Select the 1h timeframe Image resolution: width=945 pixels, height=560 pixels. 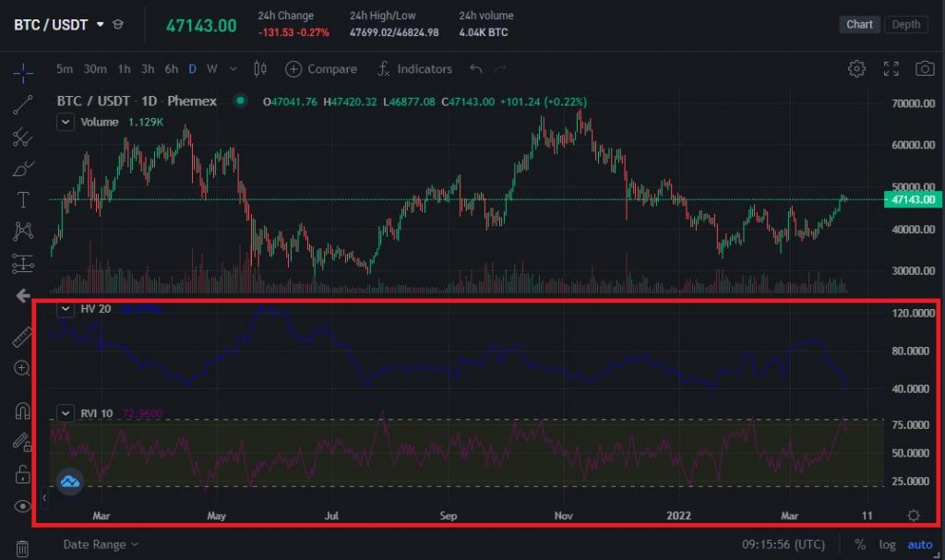click(124, 68)
